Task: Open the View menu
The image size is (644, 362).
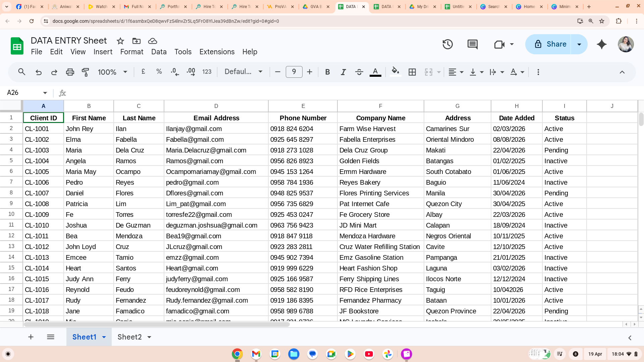Action: [x=78, y=52]
